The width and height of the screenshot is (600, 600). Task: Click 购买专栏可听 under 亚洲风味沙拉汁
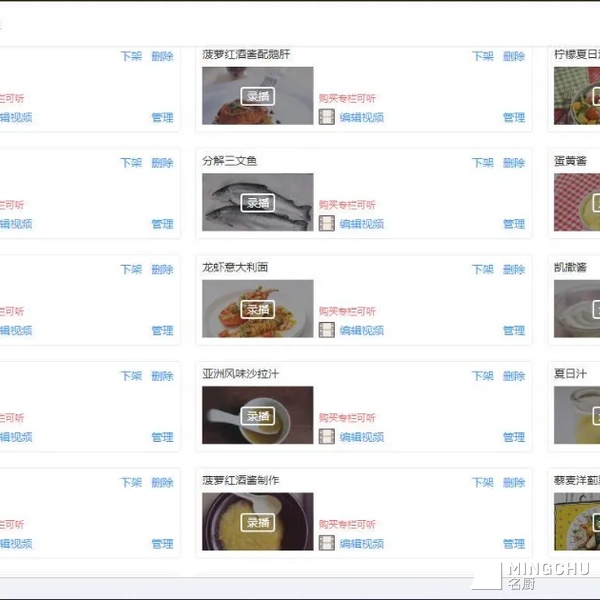pyautogui.click(x=347, y=417)
